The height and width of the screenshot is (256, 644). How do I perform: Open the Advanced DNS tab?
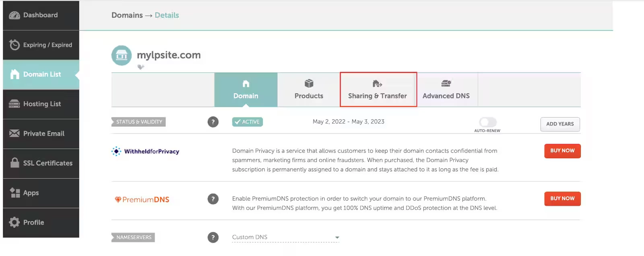(x=446, y=90)
